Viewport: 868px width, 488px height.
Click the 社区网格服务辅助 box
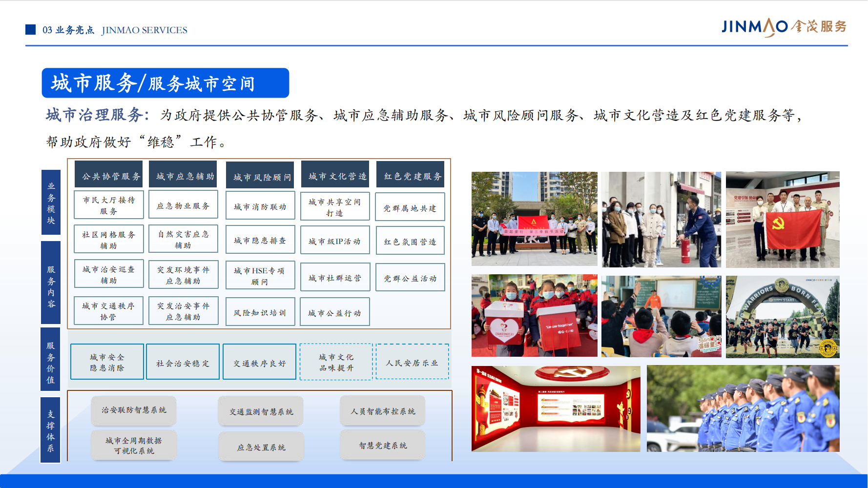[x=109, y=240]
